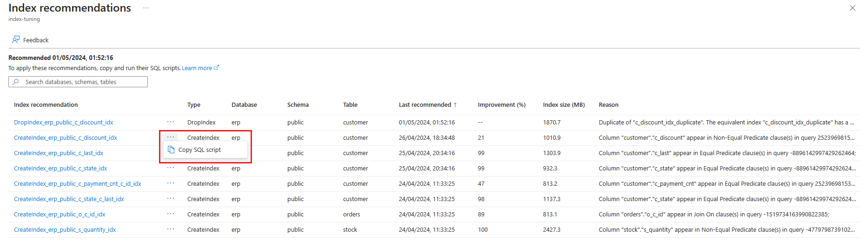The width and height of the screenshot is (868, 241).
Task: Click the Learn more link
Action: click(x=200, y=68)
